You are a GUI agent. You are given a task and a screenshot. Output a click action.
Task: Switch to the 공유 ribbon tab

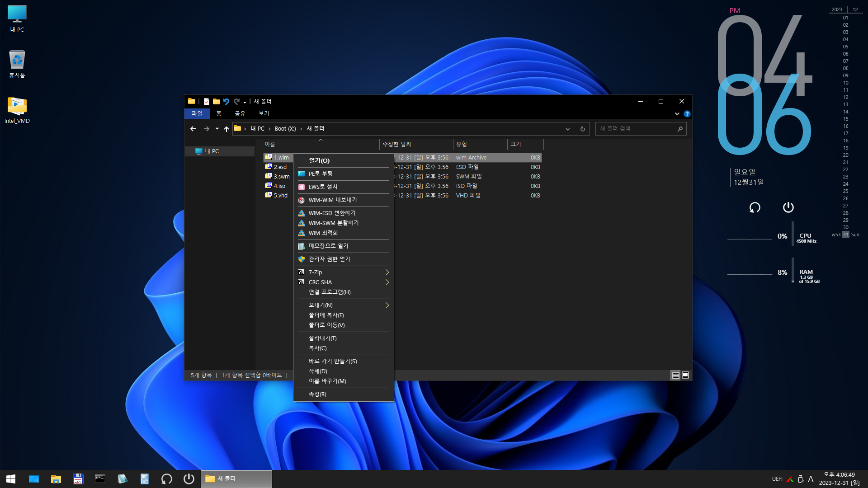pyautogui.click(x=240, y=113)
